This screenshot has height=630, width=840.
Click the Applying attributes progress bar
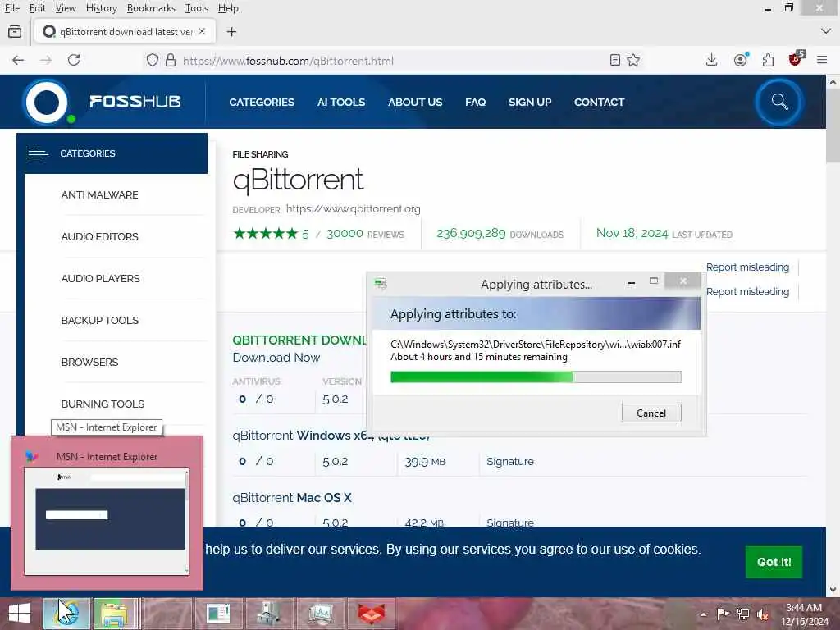pos(536,377)
